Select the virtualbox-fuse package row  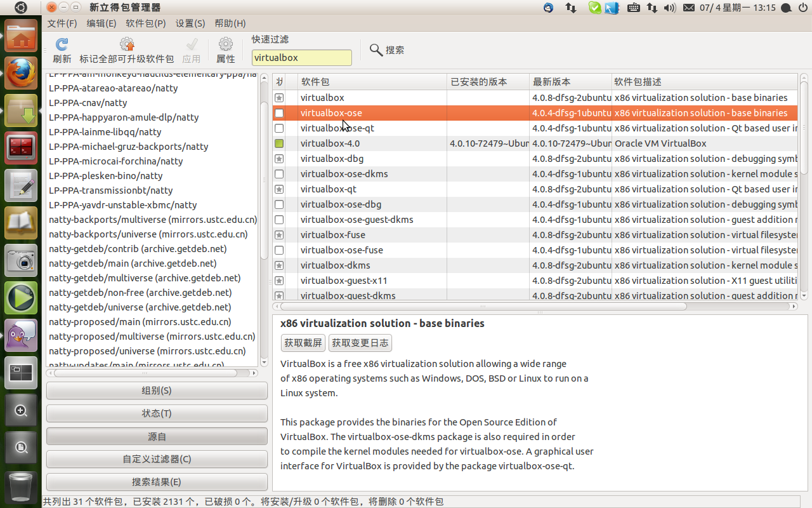535,235
